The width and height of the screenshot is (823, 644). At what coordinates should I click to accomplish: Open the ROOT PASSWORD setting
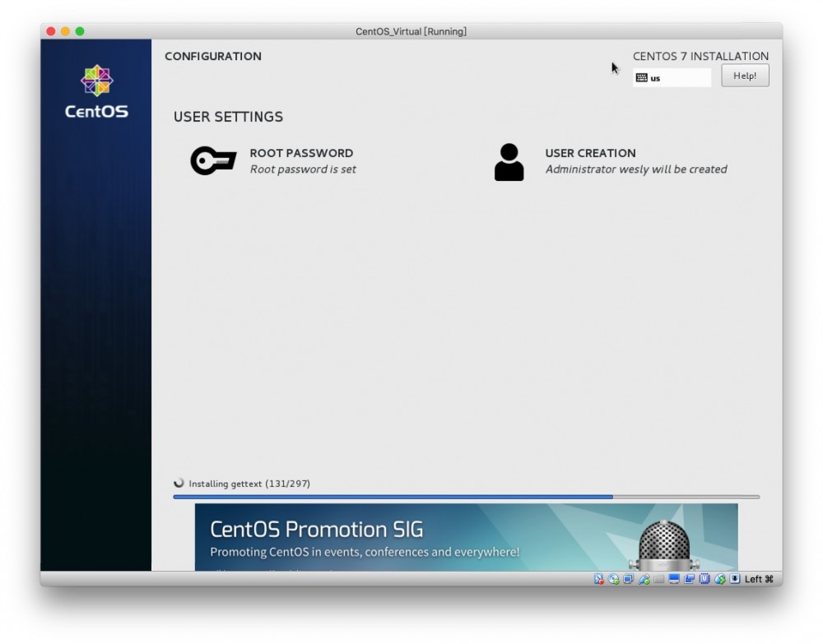click(x=273, y=160)
